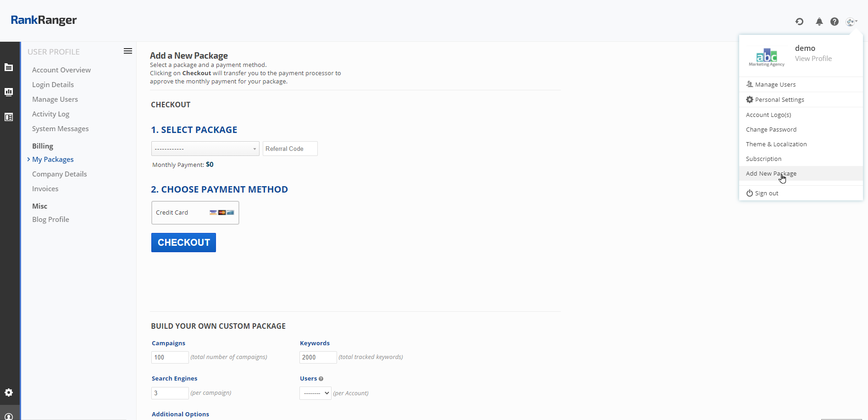Click the refresh icon in top bar
Image resolution: width=868 pixels, height=420 pixels.
point(799,22)
